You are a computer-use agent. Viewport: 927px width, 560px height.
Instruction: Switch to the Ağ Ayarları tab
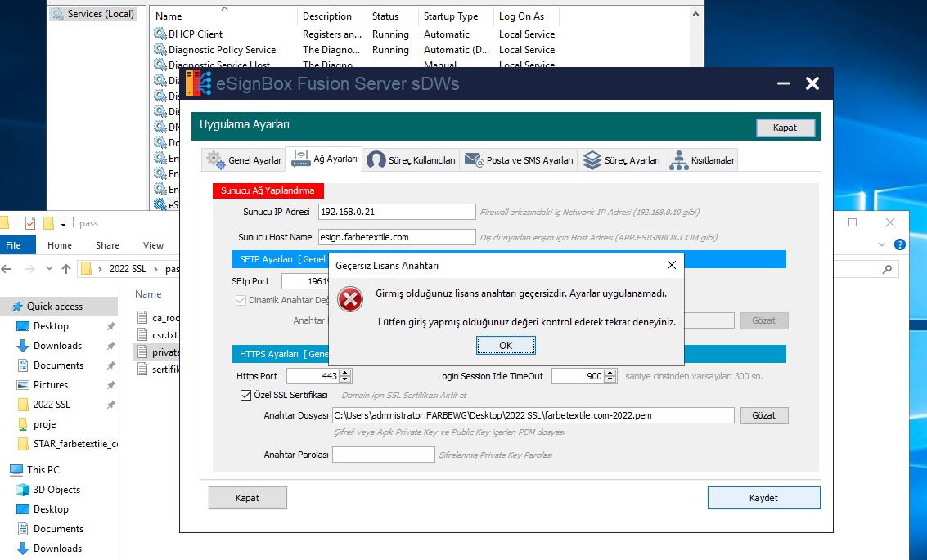[x=324, y=159]
